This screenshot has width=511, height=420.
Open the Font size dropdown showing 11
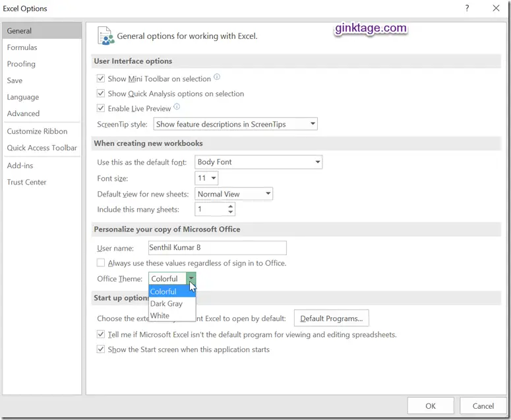pos(206,178)
